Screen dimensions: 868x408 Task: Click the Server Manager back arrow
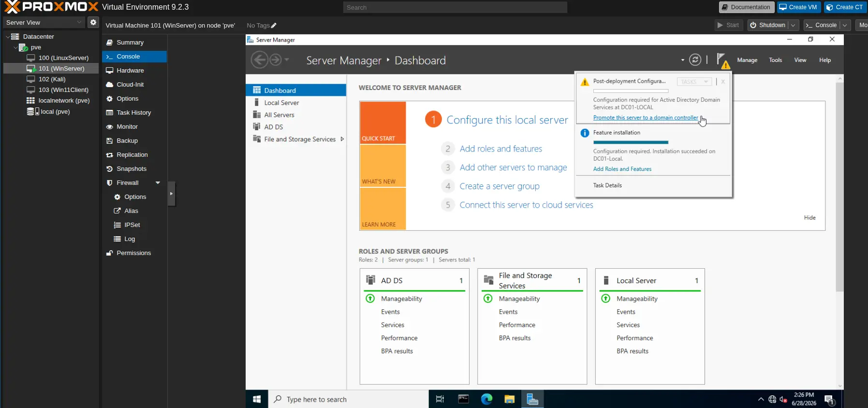click(x=260, y=60)
